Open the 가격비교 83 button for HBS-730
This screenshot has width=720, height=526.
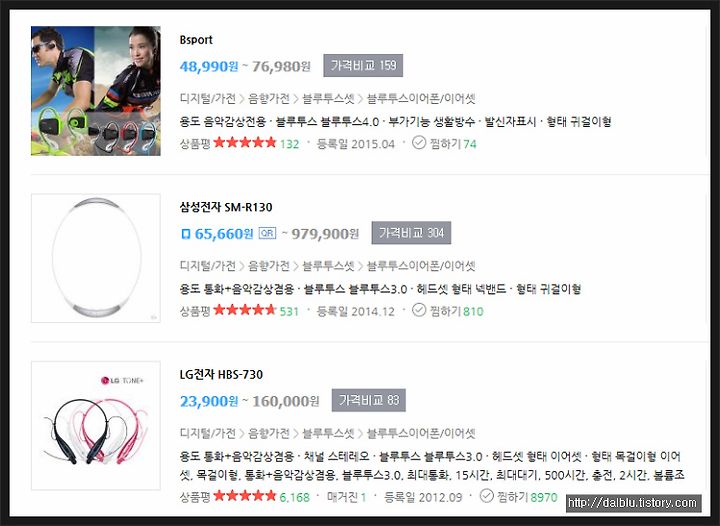pyautogui.click(x=369, y=400)
